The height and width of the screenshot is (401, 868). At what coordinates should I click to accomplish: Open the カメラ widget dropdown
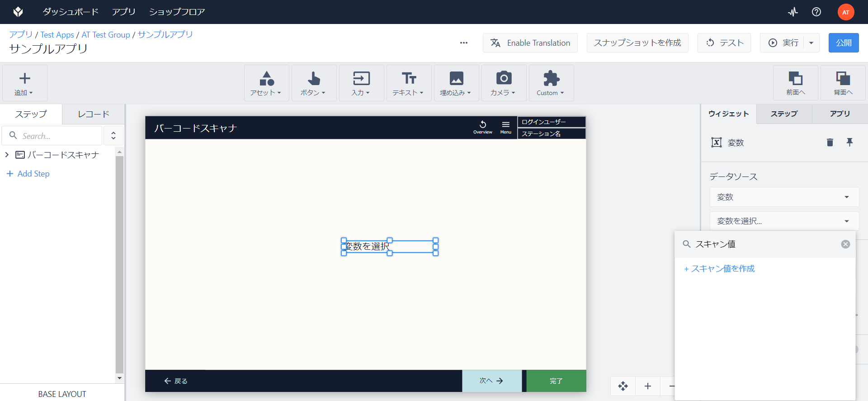[x=504, y=83]
